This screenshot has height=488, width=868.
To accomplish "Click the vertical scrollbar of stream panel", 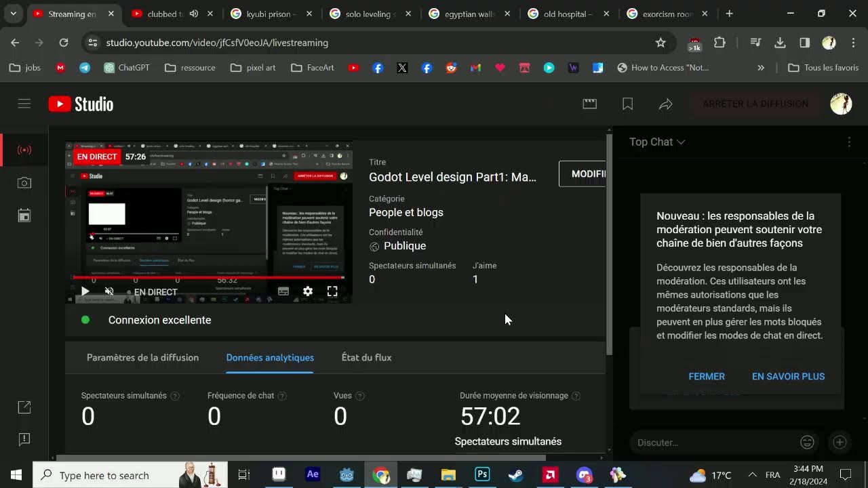I will pos(609,244).
